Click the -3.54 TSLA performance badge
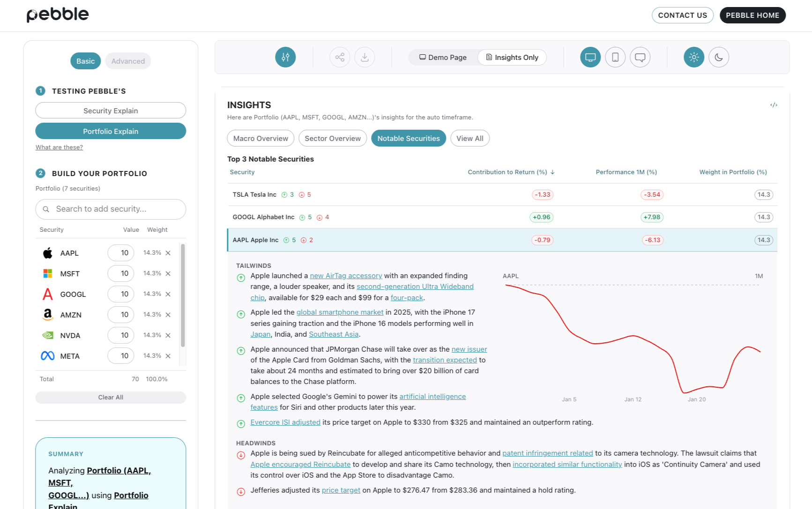The width and height of the screenshot is (812, 509). click(x=652, y=195)
